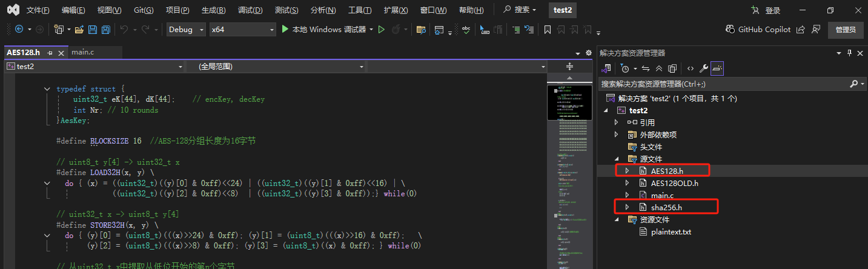The height and width of the screenshot is (269, 868).
Task: Select the 头文件 folder
Action: coord(651,147)
